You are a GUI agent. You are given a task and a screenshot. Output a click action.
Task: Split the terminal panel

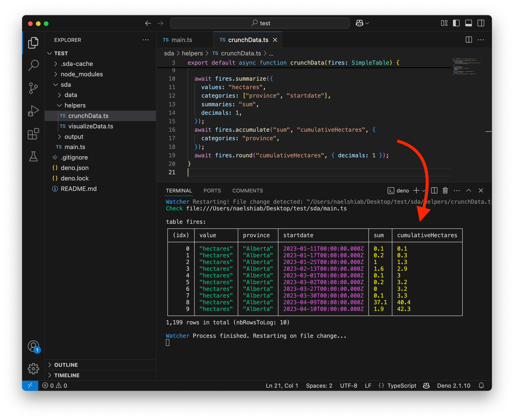[434, 191]
